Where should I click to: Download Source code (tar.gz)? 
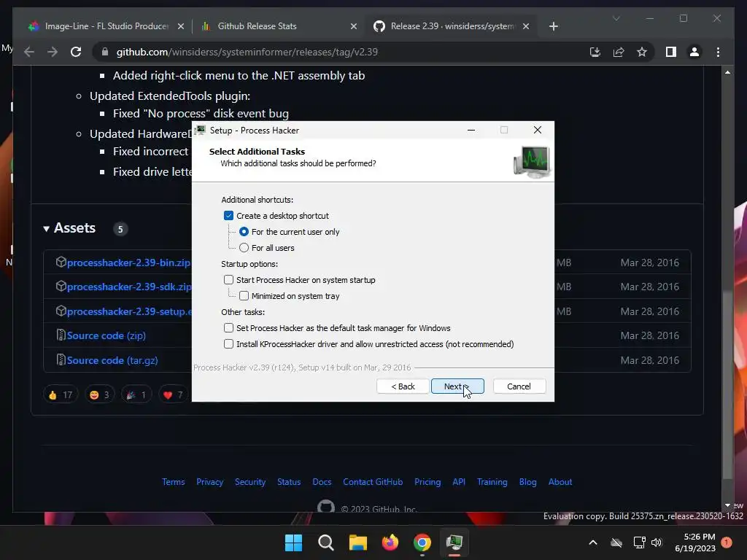point(112,360)
